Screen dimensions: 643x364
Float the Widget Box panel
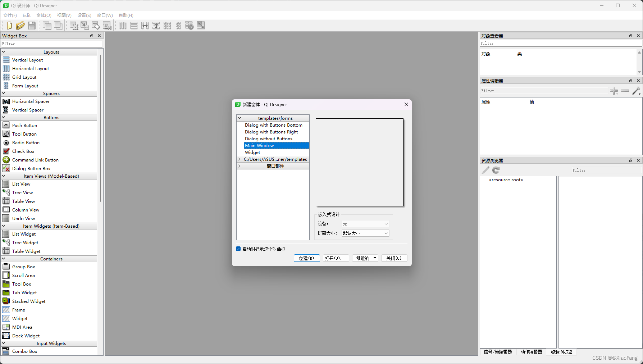92,36
